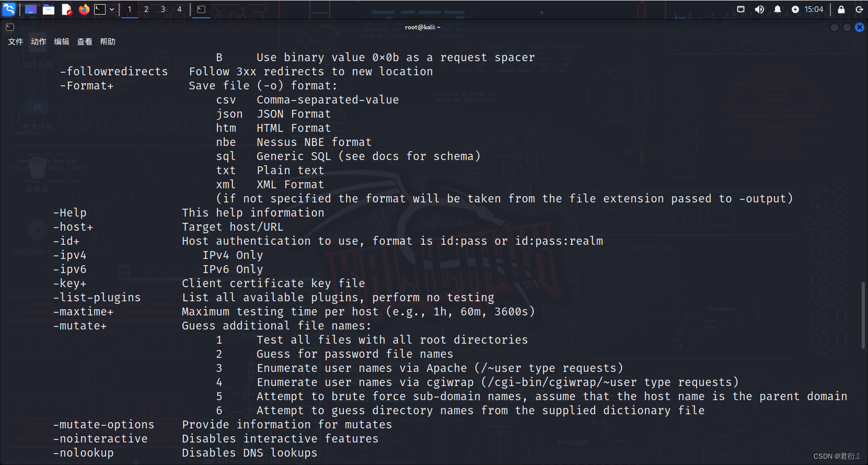Open the notifications bell icon
The width and height of the screenshot is (868, 465).
tap(778, 9)
